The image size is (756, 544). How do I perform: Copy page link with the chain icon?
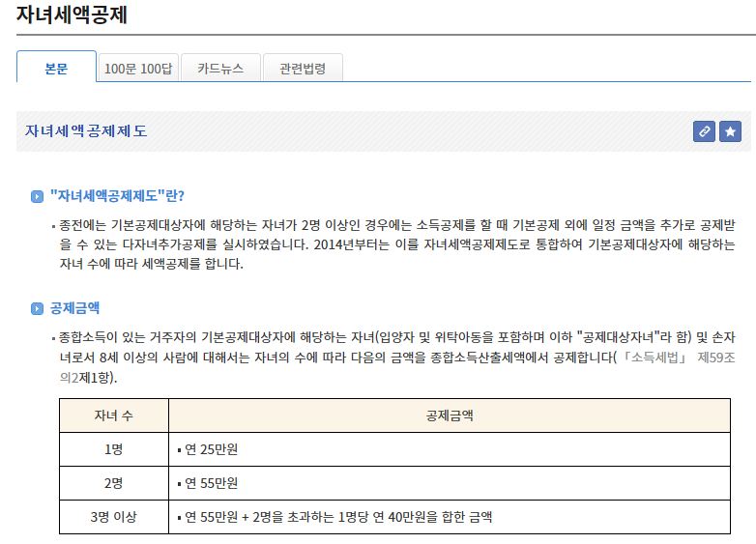point(704,131)
